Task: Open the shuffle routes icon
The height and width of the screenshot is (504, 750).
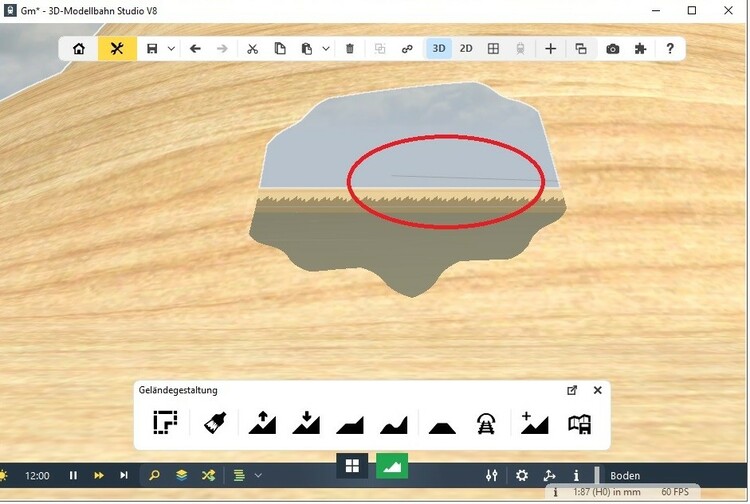Action: (209, 475)
